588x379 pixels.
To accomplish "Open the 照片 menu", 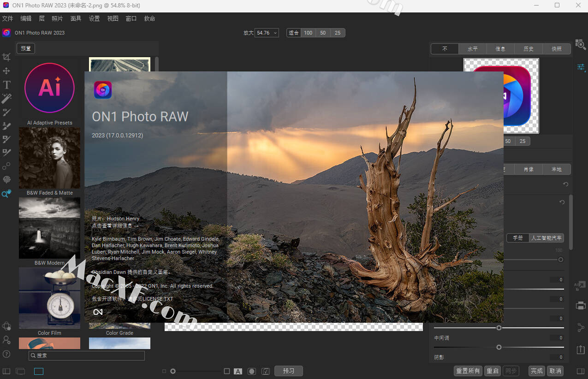I will pos(57,18).
